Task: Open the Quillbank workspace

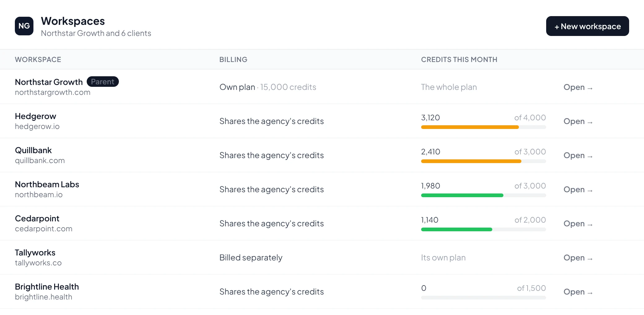Action: [x=578, y=155]
